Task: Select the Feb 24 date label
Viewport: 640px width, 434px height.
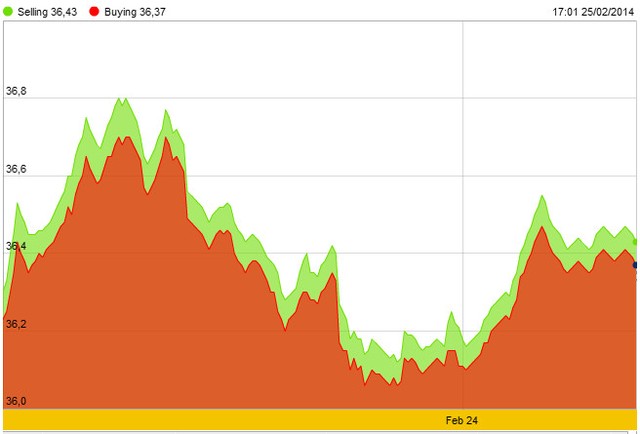Action: coord(462,420)
